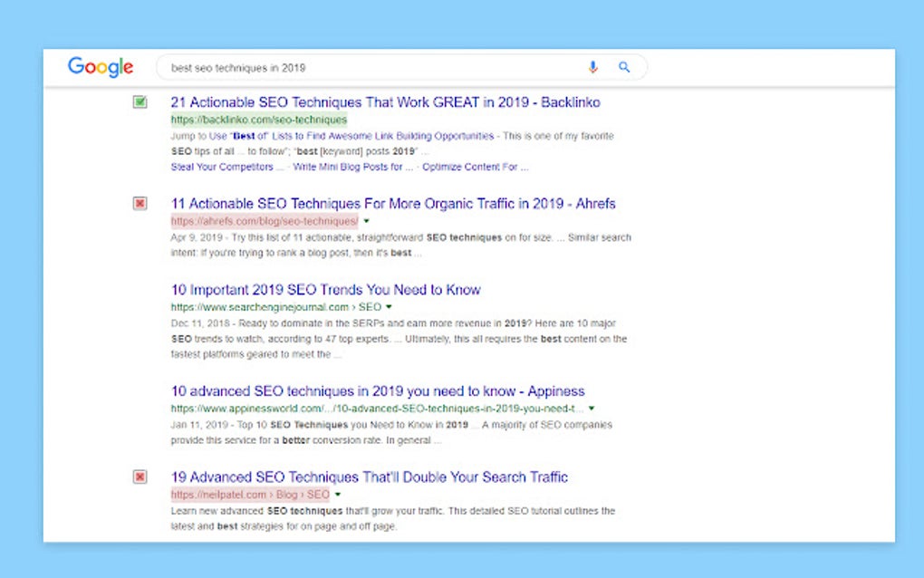Click the magnifying glass search icon
924x578 pixels.
pos(624,67)
